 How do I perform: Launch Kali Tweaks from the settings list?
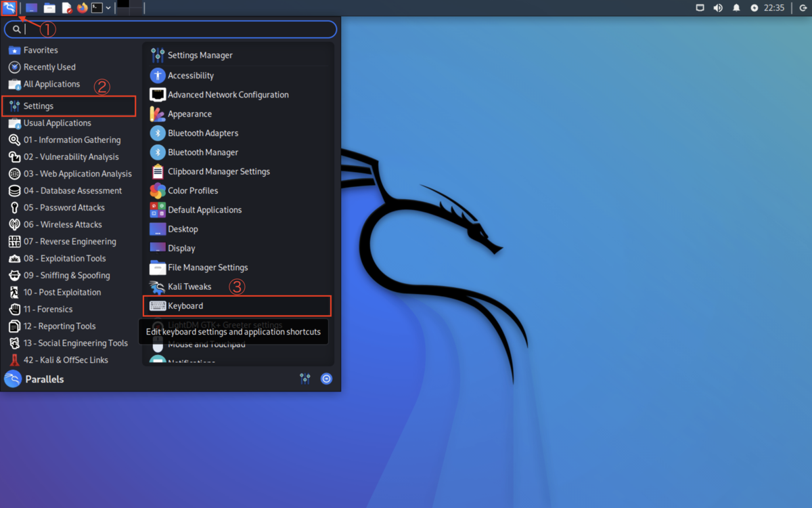tap(189, 287)
